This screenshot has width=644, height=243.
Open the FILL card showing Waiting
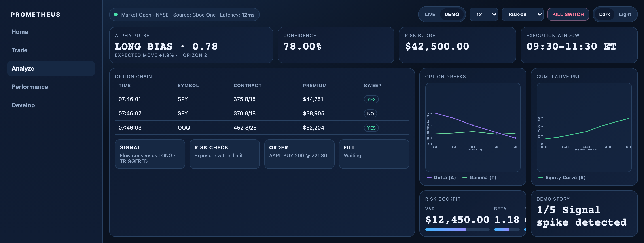coord(374,154)
